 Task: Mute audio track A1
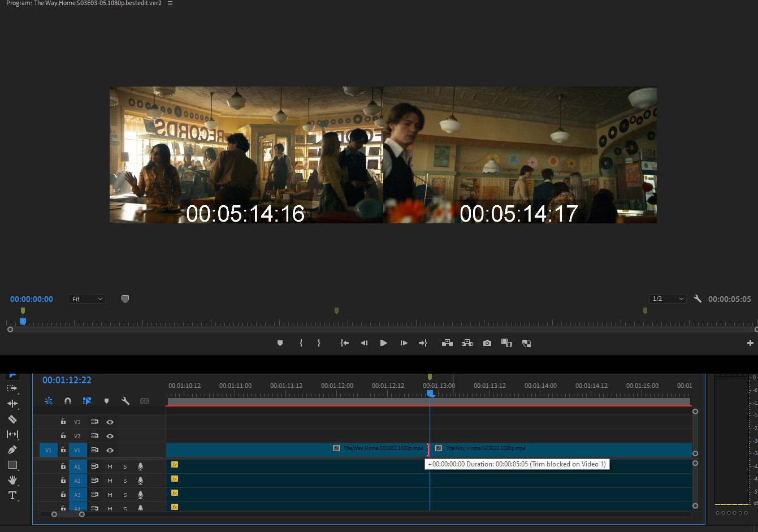[110, 466]
